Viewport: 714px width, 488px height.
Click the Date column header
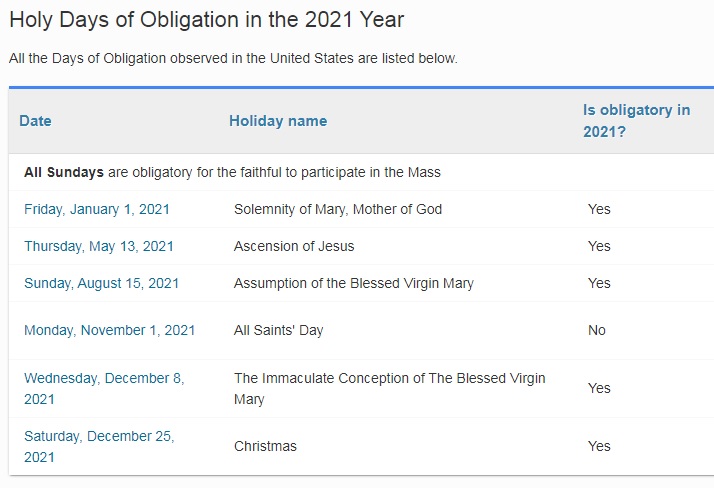pos(35,121)
